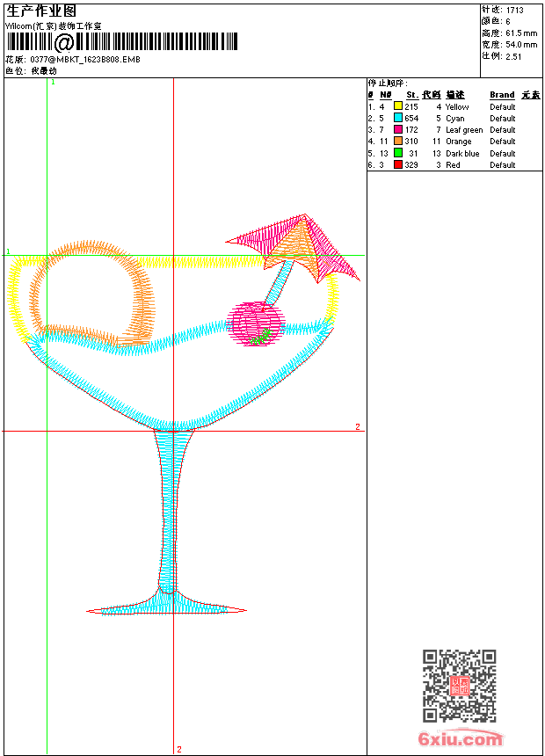Click the width value 54.0 mm

tap(521, 45)
